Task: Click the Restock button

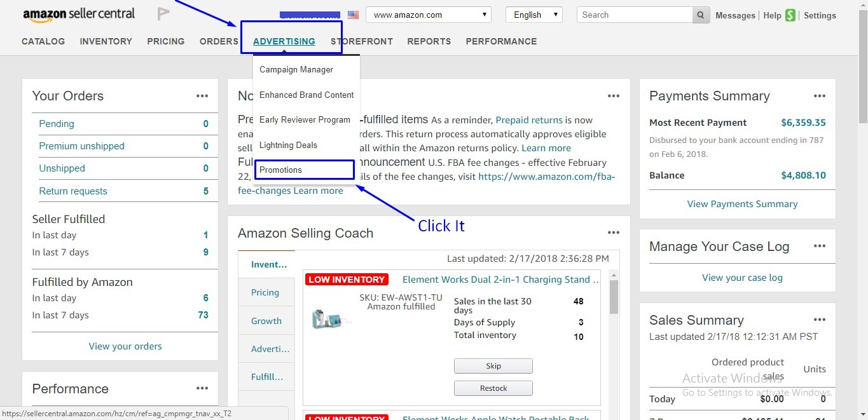Action: pos(493,388)
